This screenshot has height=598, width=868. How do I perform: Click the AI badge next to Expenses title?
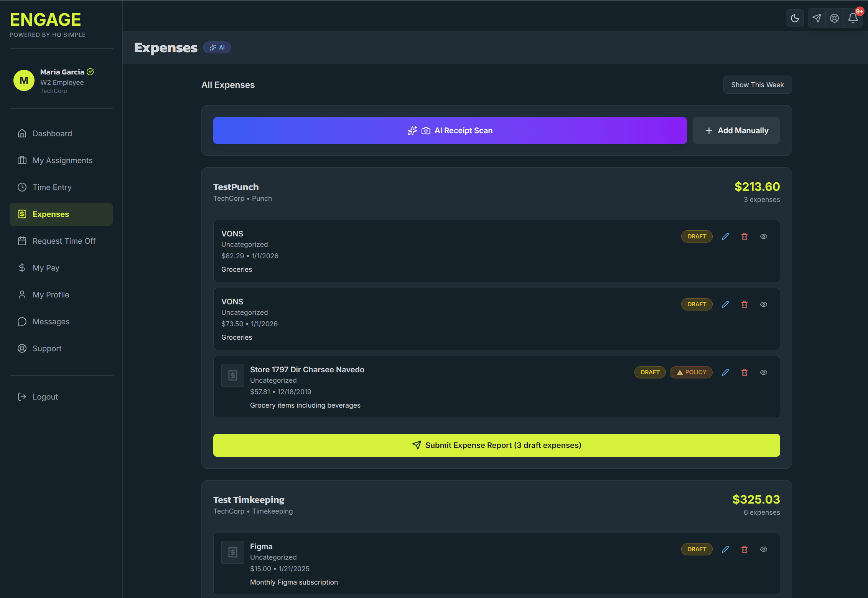[217, 48]
